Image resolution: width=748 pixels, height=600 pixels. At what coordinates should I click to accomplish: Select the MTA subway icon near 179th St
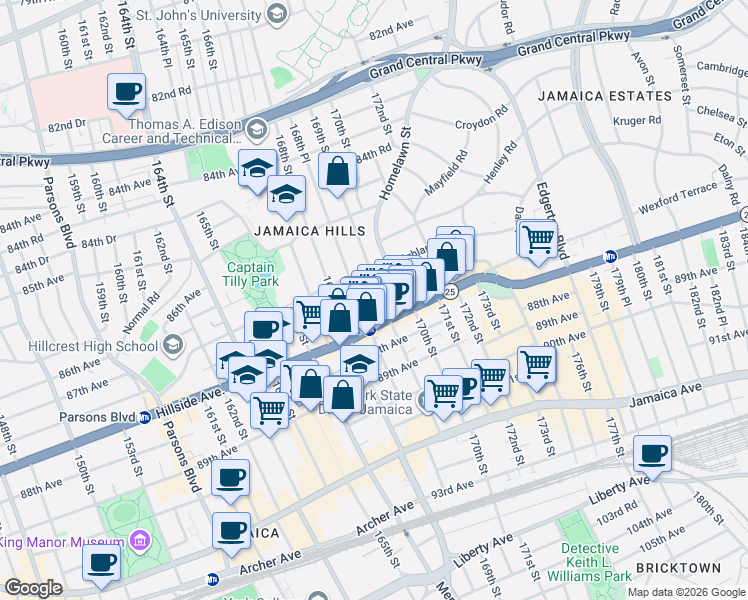(x=610, y=257)
